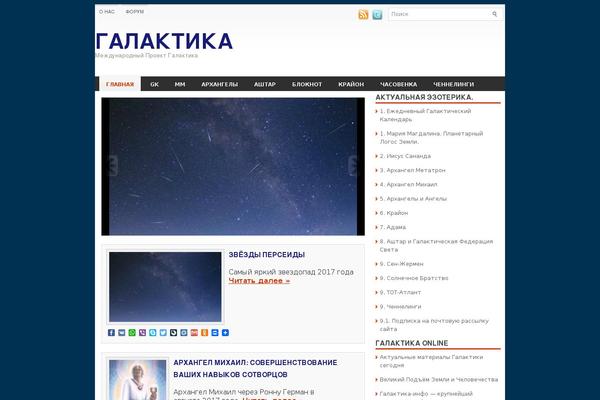The height and width of the screenshot is (400, 600).
Task: Open 6. Крайон sidebar link
Action: tap(394, 213)
